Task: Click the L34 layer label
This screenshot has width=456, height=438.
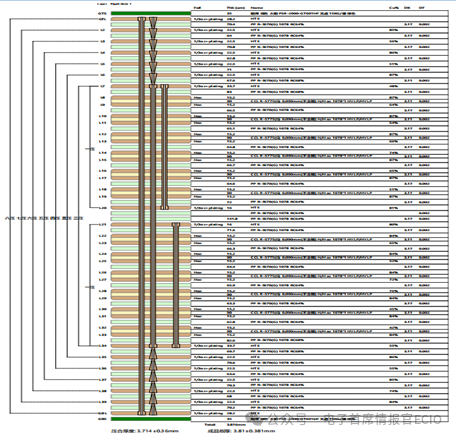Action: point(102,346)
